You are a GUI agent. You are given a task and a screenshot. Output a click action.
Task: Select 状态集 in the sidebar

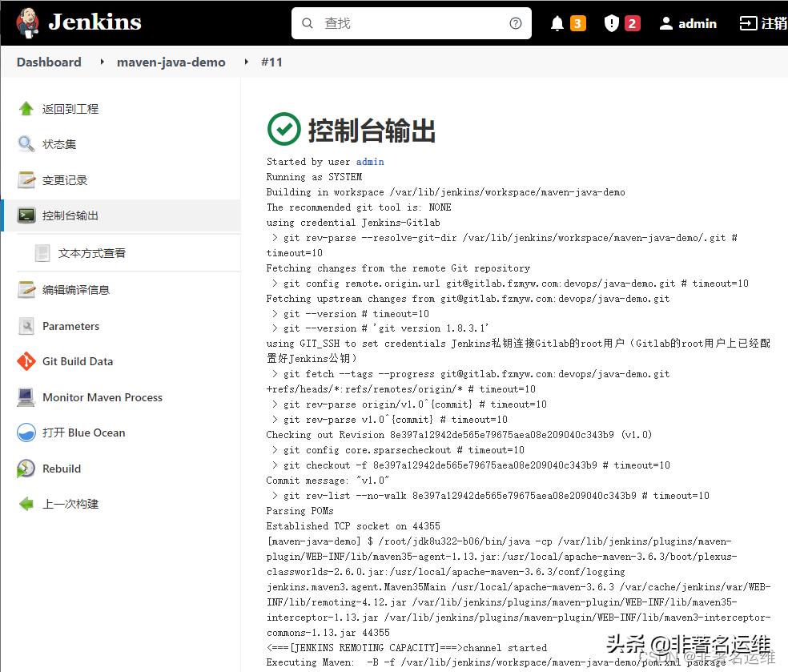point(63,144)
